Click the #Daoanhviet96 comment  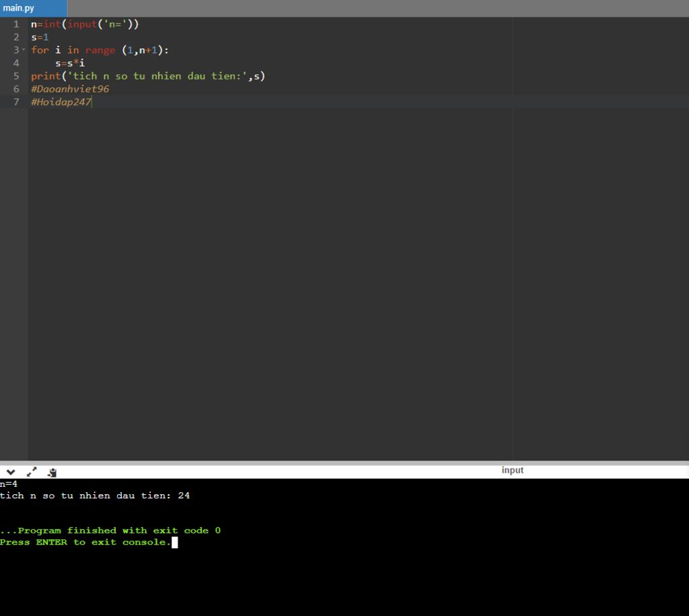click(70, 89)
